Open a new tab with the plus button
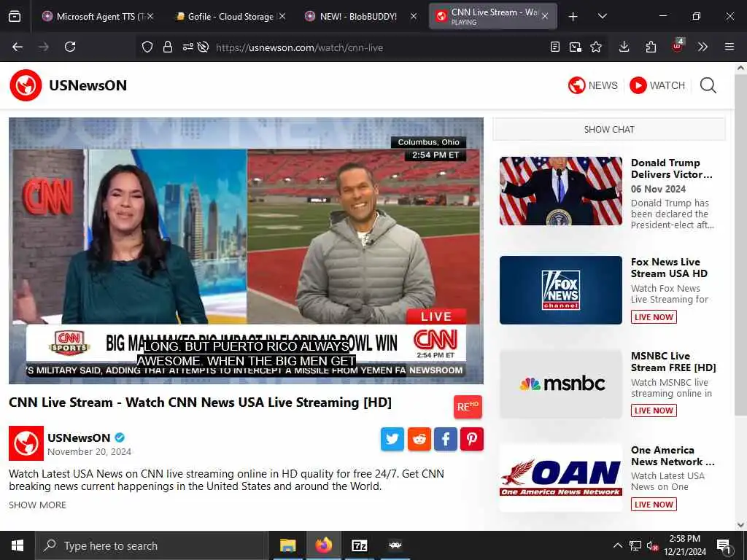The height and width of the screenshot is (560, 747). click(573, 17)
